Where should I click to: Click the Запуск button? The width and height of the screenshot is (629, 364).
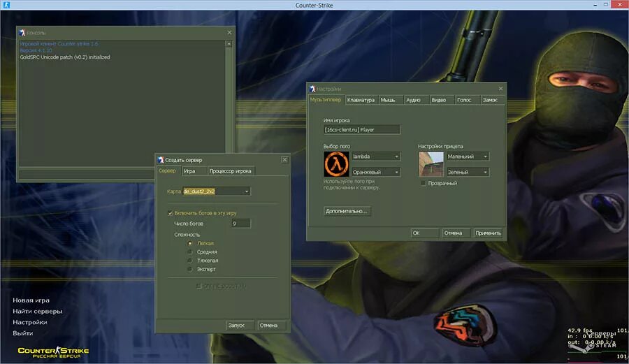pyautogui.click(x=240, y=325)
